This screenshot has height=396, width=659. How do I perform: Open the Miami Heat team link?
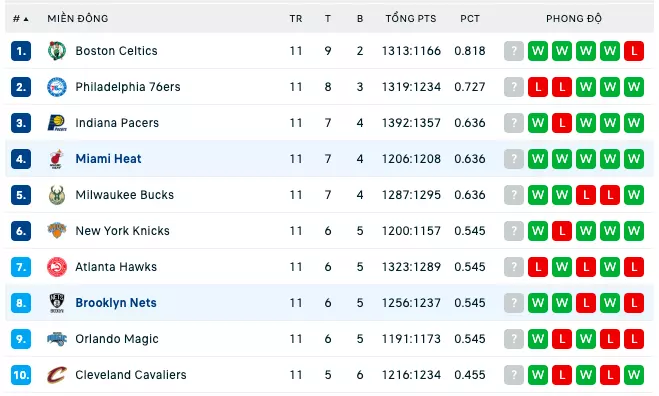(x=108, y=159)
